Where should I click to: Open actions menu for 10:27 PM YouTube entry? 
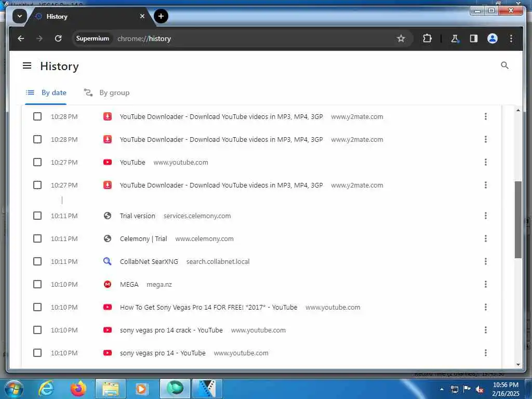click(x=486, y=162)
